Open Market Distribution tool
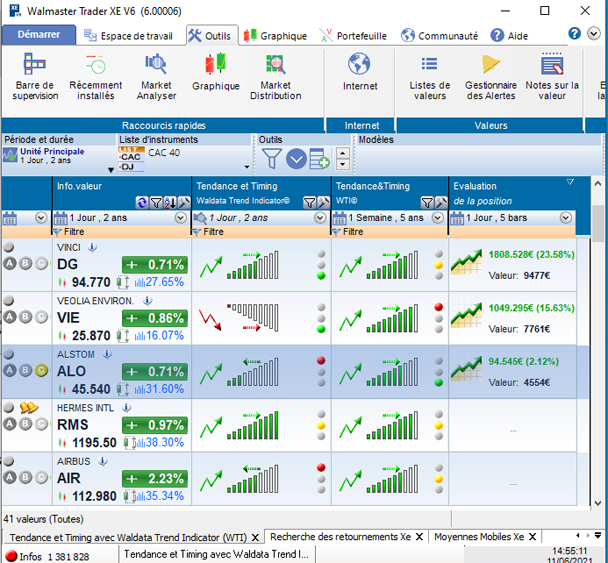The image size is (608, 563). tap(275, 76)
